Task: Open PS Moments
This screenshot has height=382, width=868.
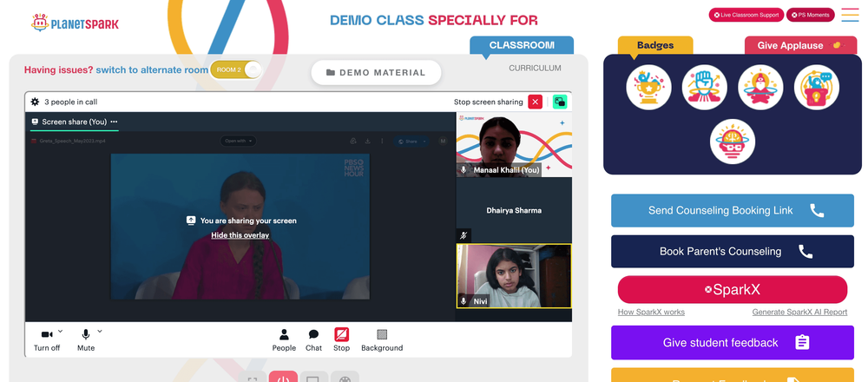Action: pos(810,15)
